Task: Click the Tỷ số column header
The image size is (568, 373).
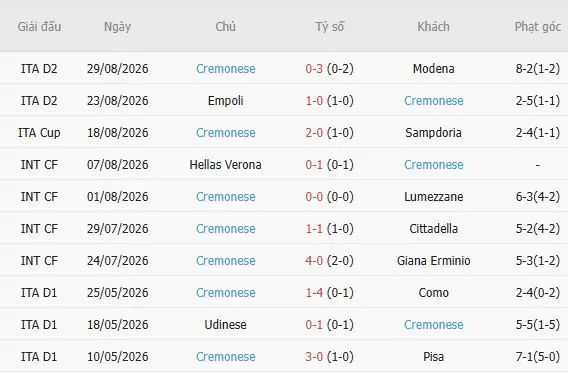Action: pyautogui.click(x=329, y=26)
